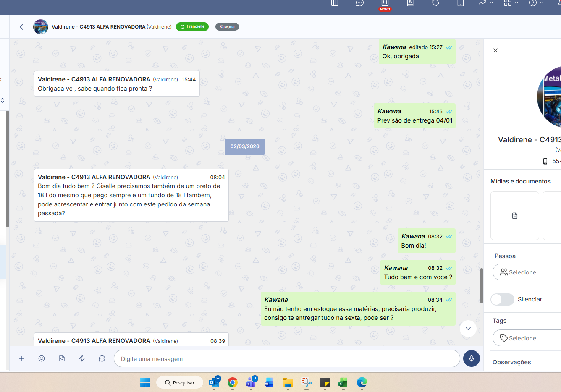The image size is (561, 392).
Task: Click the Kawana agent badge
Action: [227, 27]
